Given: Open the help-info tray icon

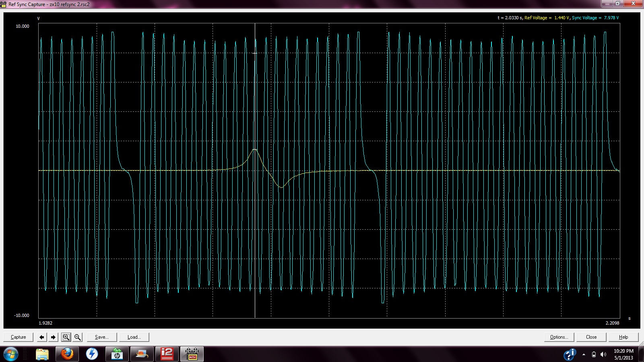Looking at the screenshot, I should (570, 354).
